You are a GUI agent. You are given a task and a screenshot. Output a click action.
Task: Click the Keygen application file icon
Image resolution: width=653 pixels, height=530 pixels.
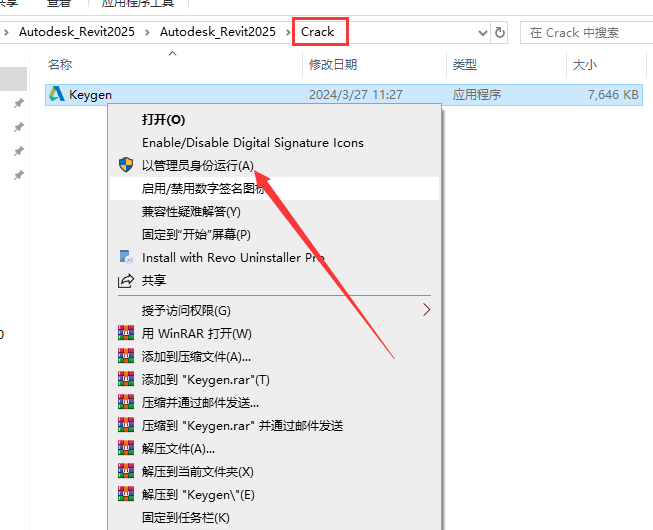pos(57,95)
